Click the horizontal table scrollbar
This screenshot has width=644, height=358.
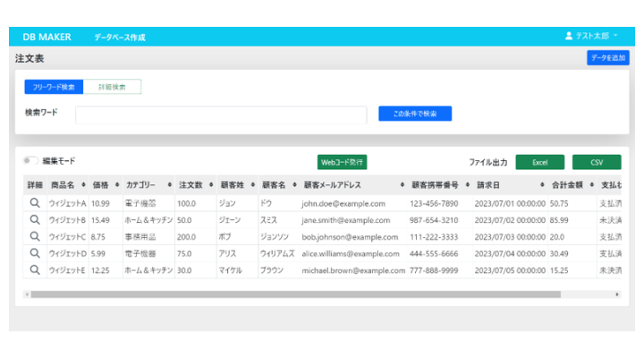[x=295, y=294]
